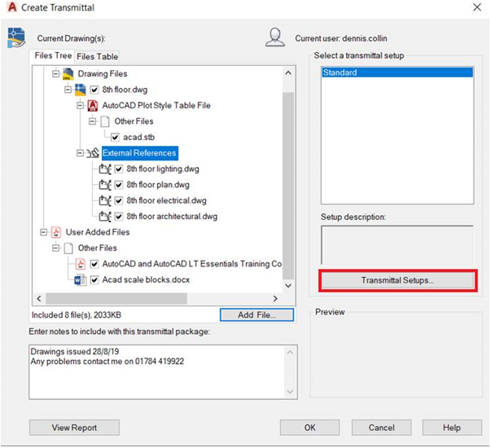Select the 8th floor architectural.dwg label
The image size is (491, 448).
172,217
